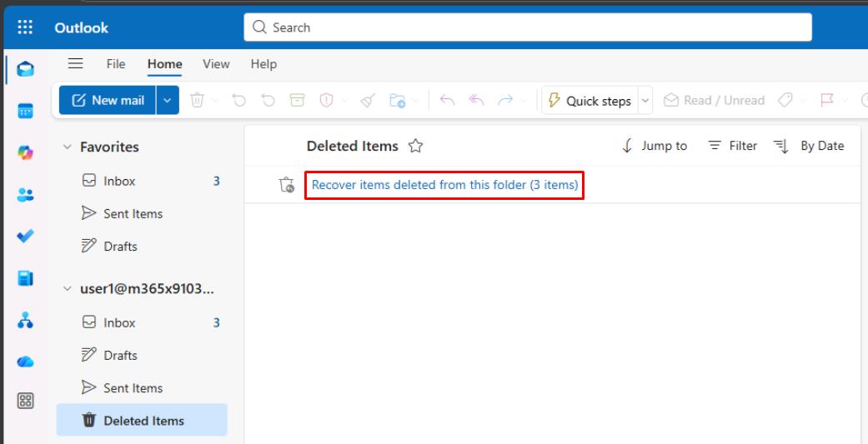
Task: Open the File menu
Action: point(115,64)
